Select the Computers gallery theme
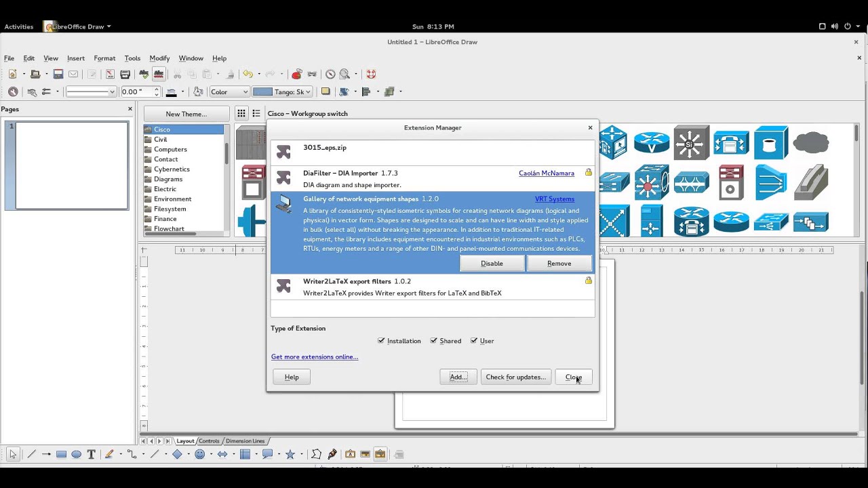This screenshot has width=868, height=488. [170, 149]
